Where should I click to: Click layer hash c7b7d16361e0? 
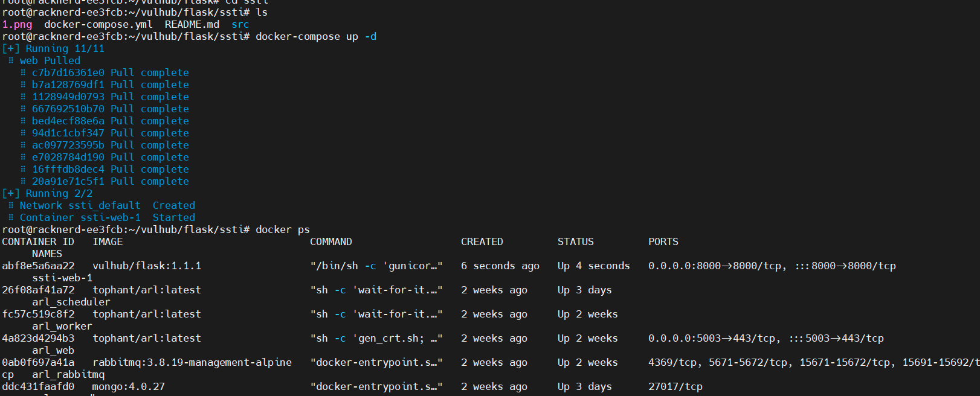68,72
